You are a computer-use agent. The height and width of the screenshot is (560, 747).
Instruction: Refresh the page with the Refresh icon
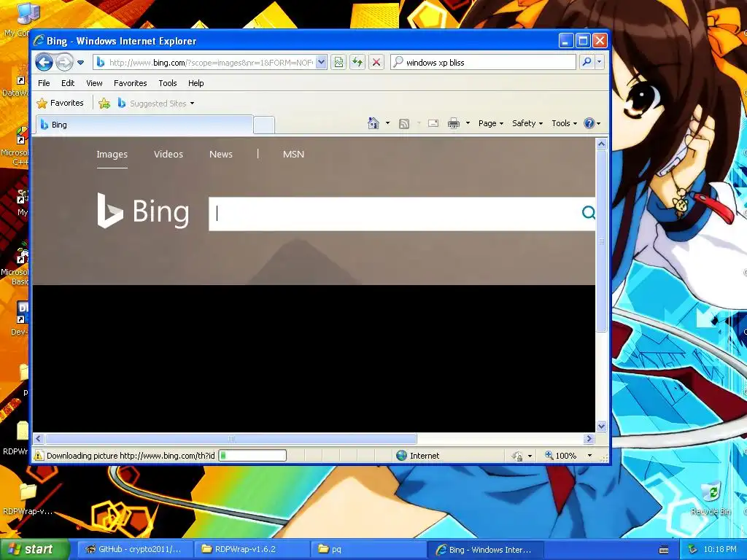(x=357, y=63)
